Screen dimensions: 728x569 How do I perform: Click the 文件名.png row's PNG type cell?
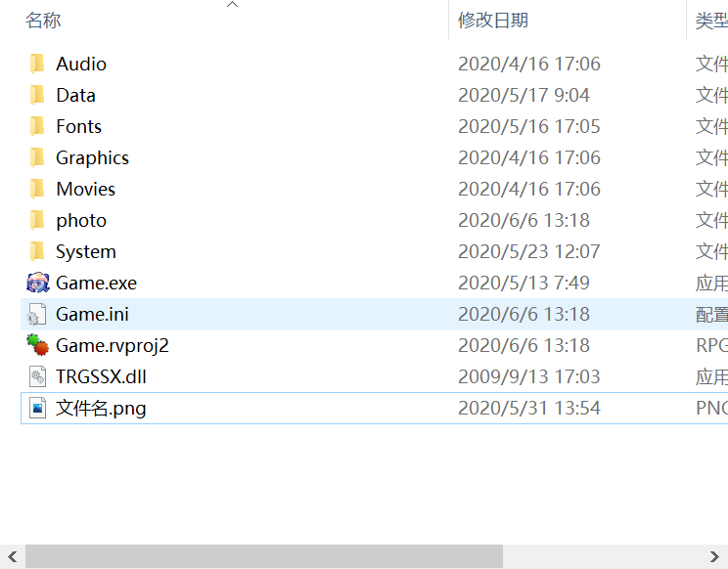point(711,409)
